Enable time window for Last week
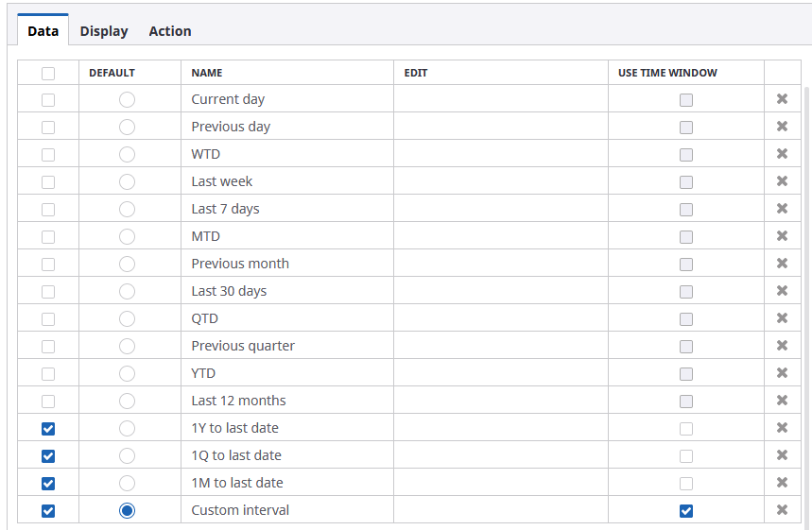This screenshot has width=812, height=530. click(686, 181)
